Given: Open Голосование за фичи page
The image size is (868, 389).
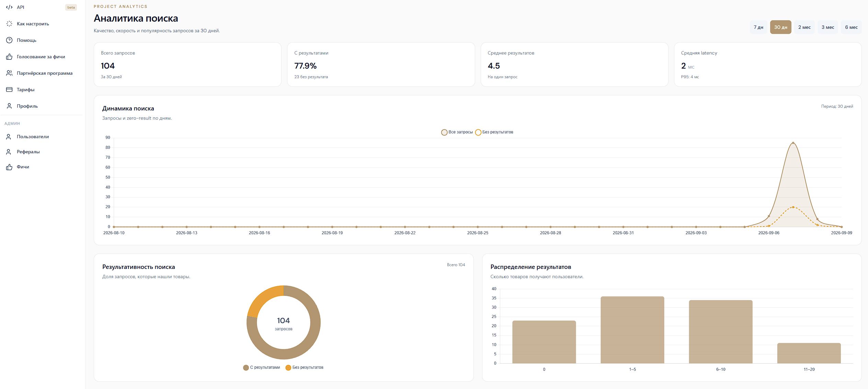Looking at the screenshot, I should pyautogui.click(x=41, y=57).
